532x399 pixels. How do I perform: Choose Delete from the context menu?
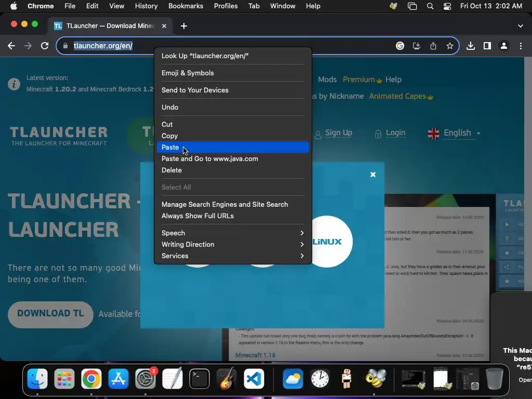[x=233, y=170]
